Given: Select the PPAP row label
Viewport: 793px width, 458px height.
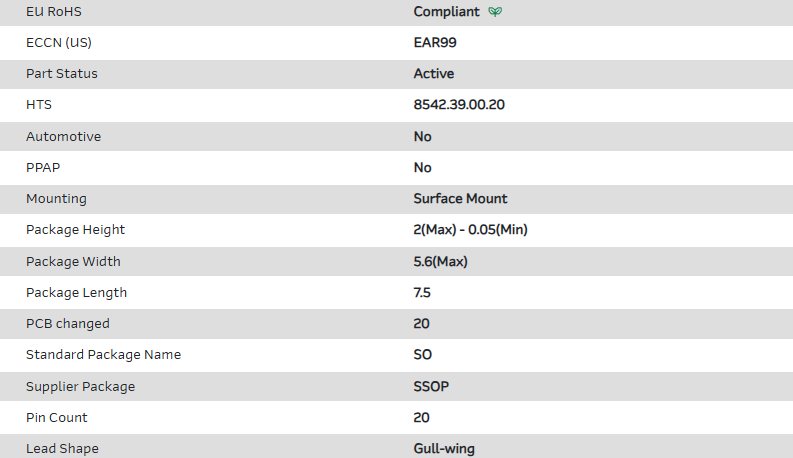Looking at the screenshot, I should pyautogui.click(x=43, y=167).
